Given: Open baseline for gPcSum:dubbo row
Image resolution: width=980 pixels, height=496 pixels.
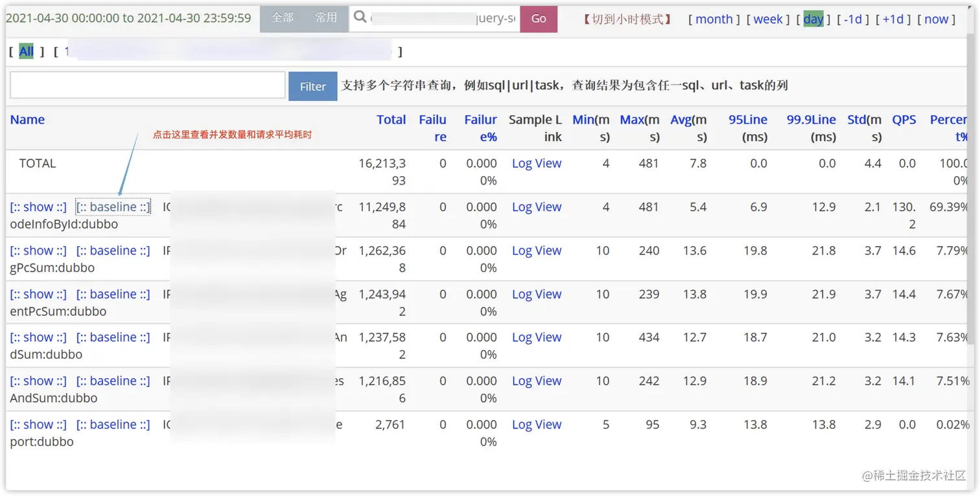Looking at the screenshot, I should click(x=113, y=251).
